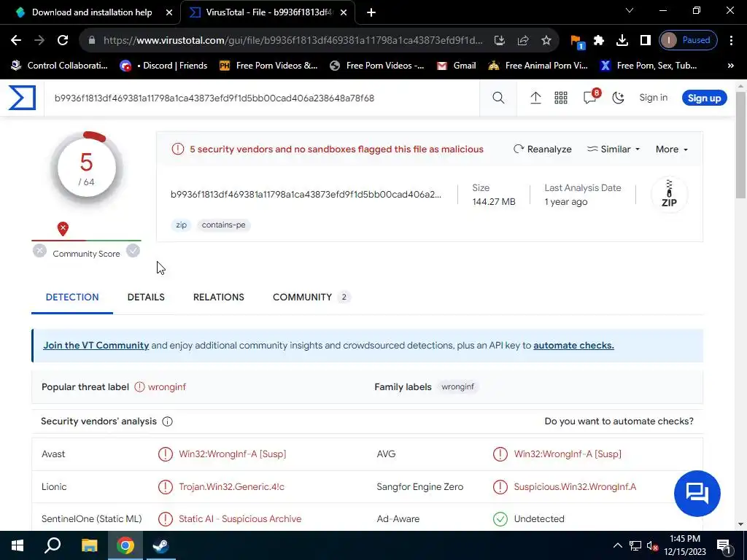Switch to the COMMUNITY tab
747x560 pixels.
tap(311, 297)
